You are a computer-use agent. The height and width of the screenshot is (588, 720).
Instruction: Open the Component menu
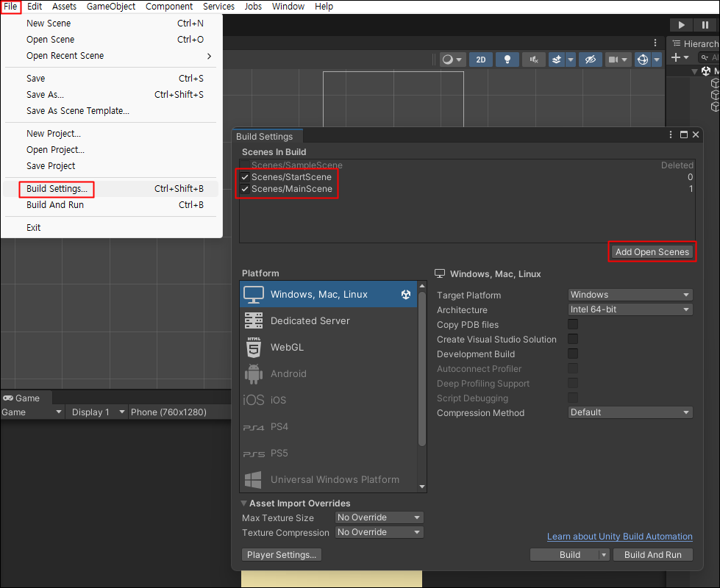click(169, 7)
